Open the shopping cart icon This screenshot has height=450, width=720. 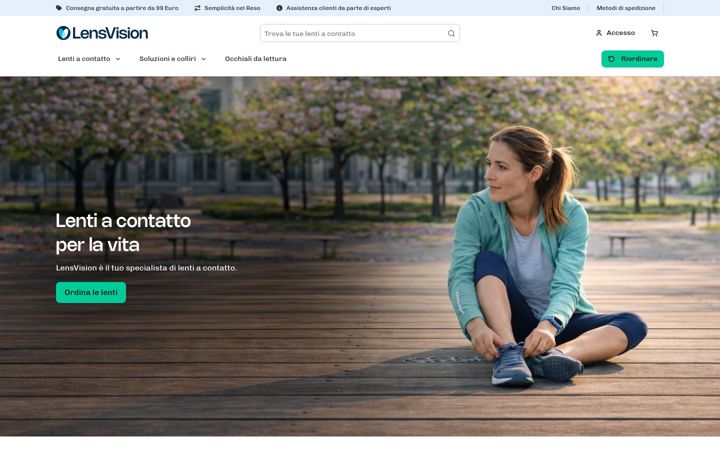point(654,33)
